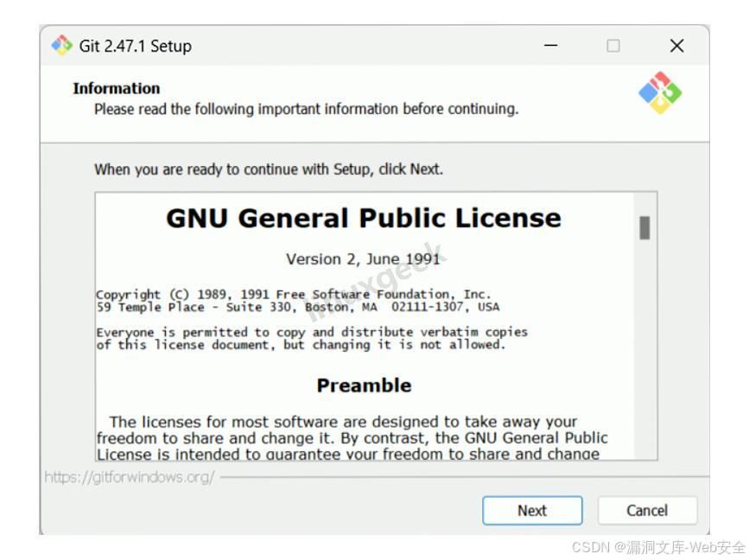Click 'of this license document' line
Image resolution: width=749 pixels, height=560 pixels.
(301, 345)
